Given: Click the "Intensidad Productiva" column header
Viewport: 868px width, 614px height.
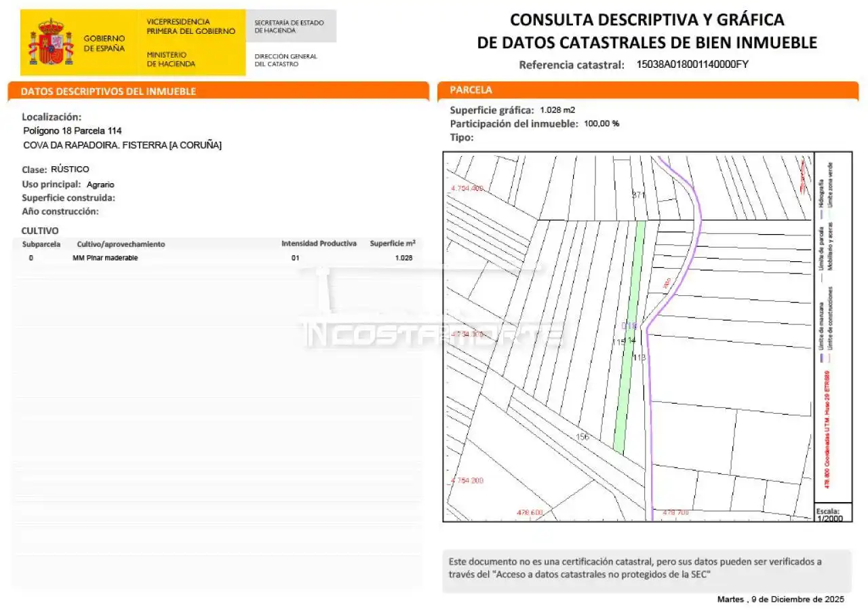Looking at the screenshot, I should [319, 243].
